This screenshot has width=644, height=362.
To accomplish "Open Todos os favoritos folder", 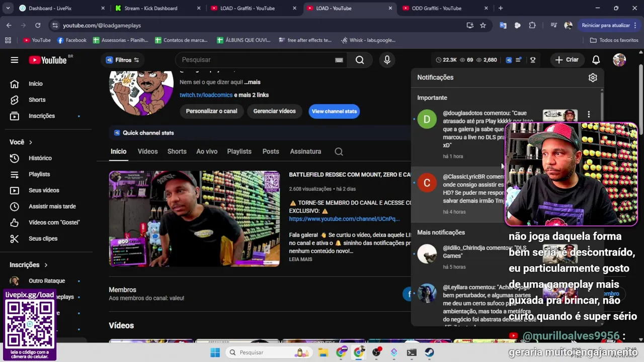I will pyautogui.click(x=614, y=40).
